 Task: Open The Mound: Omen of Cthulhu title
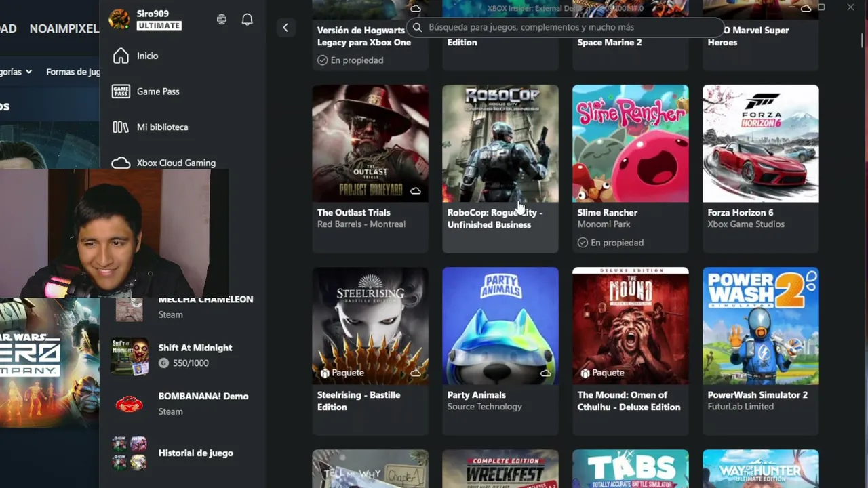click(x=629, y=401)
